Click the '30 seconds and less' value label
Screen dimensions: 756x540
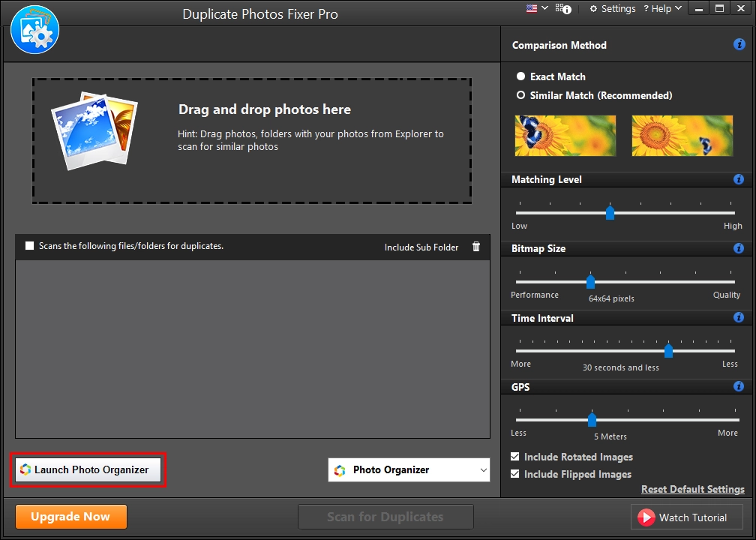620,367
